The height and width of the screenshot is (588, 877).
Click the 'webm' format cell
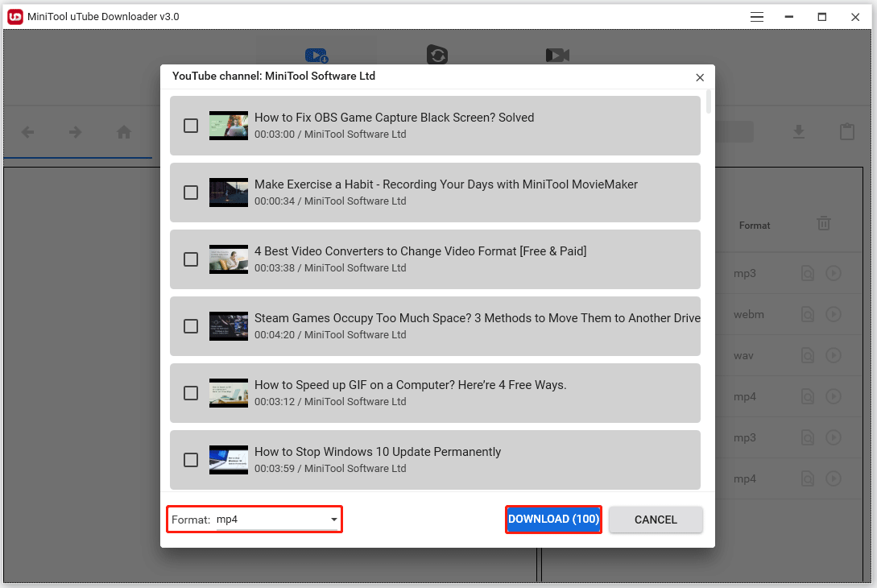click(x=748, y=314)
